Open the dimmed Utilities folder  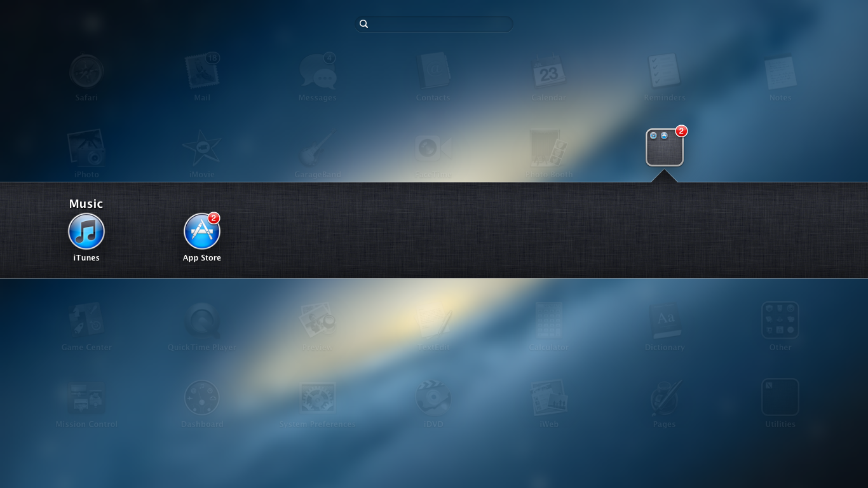[780, 397]
